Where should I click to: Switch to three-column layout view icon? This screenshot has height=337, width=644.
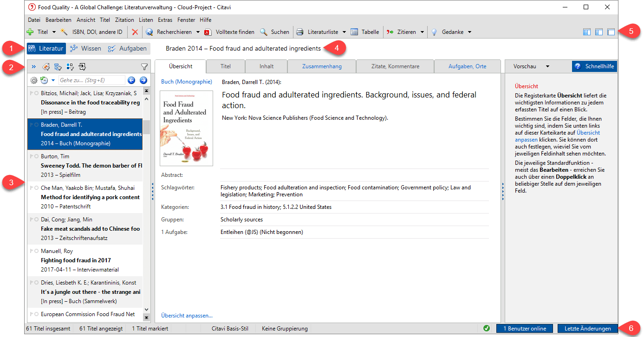click(x=587, y=32)
